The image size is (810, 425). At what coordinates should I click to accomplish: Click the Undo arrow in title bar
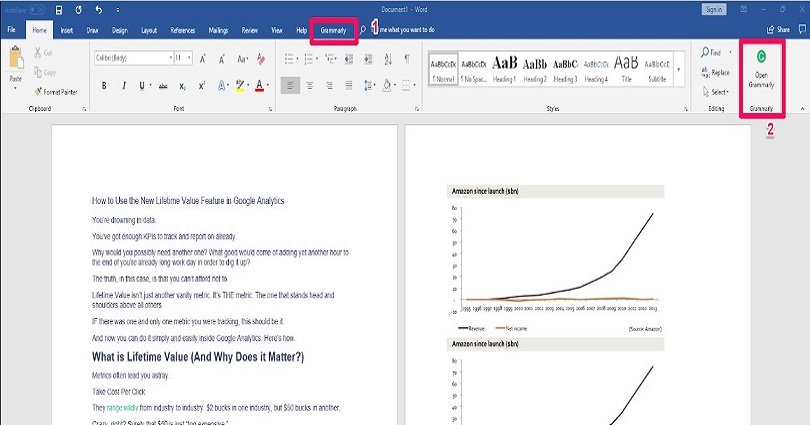click(99, 9)
